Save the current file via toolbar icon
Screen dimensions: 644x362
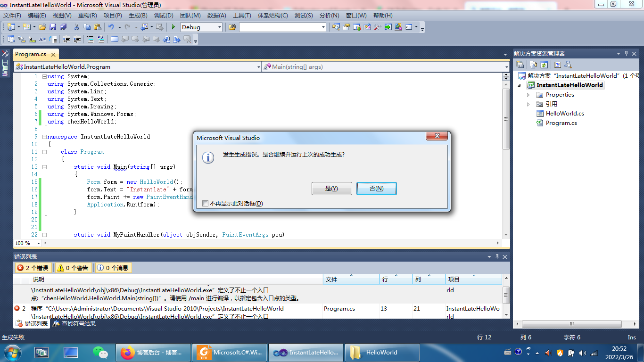[x=53, y=27]
